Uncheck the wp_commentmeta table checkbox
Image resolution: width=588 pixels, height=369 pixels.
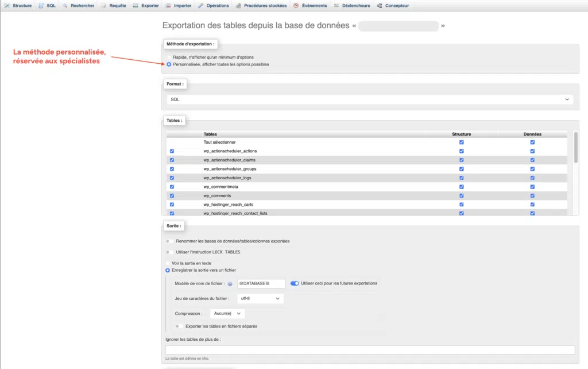pos(172,187)
